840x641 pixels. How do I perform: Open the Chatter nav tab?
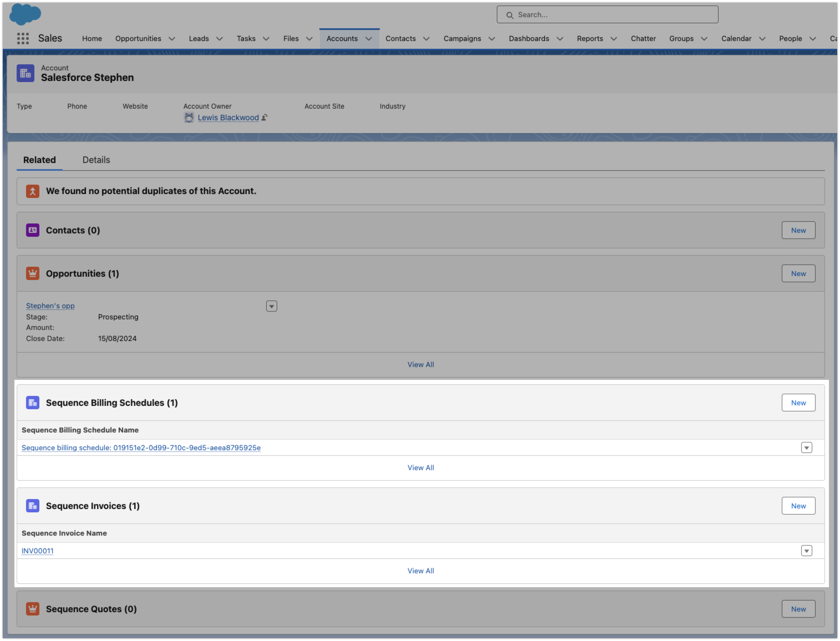pos(643,39)
